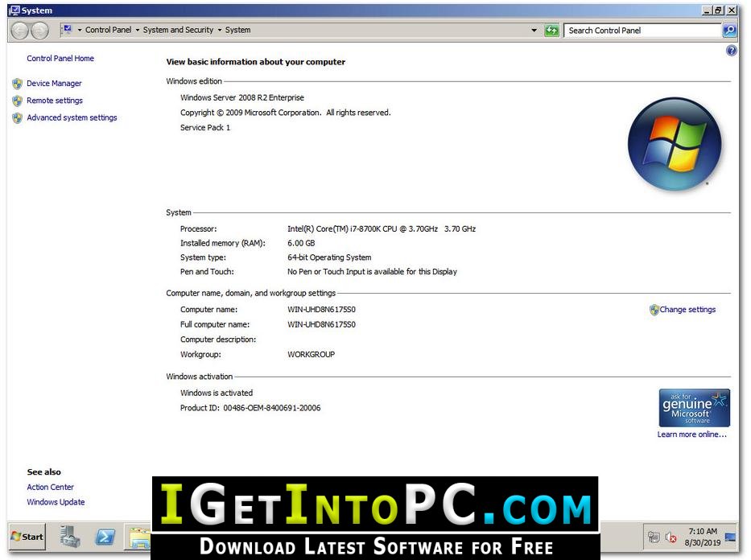This screenshot has height=560, width=751.
Task: Go back with the Back arrow button
Action: [19, 31]
